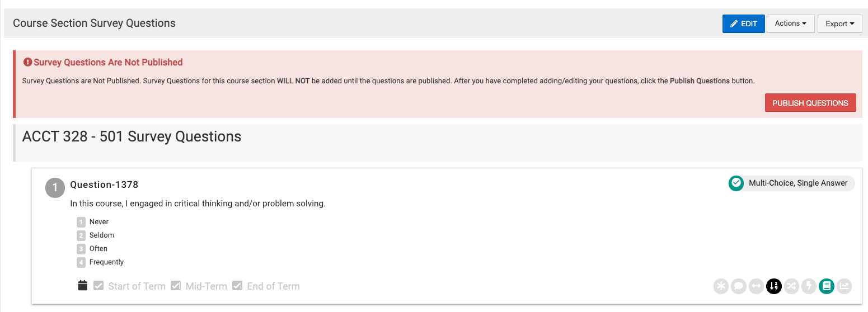The width and height of the screenshot is (868, 312).
Task: Toggle the End of Term checkbox
Action: 237,286
